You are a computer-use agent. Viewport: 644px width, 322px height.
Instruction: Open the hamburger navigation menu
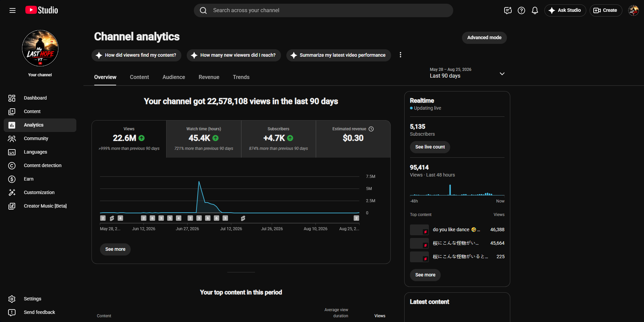[12, 10]
